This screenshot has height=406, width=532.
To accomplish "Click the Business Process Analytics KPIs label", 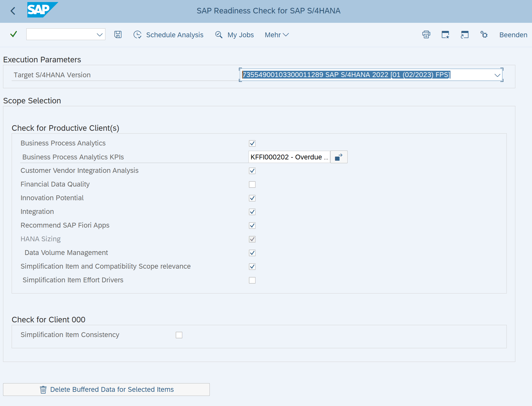I will click(73, 157).
